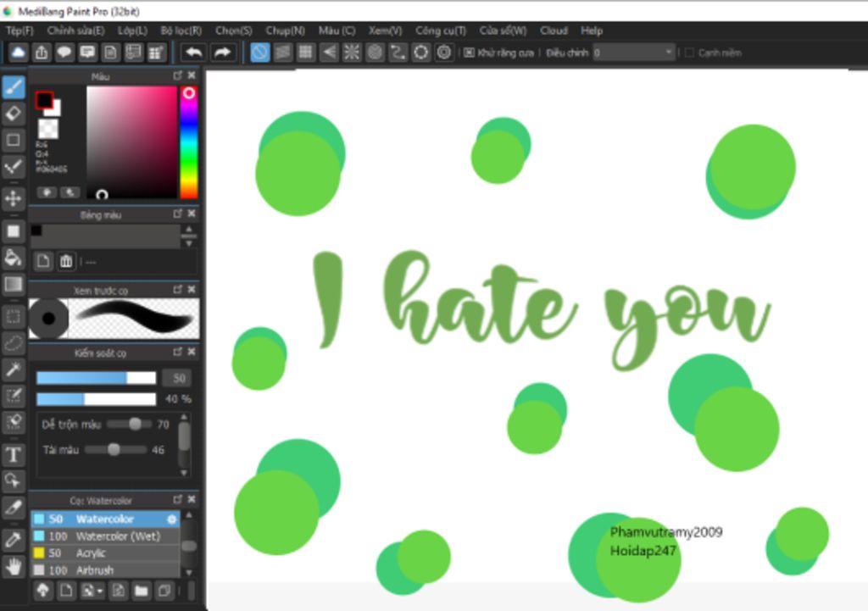Open the add-brush dropdown arrow in brush panel
The width and height of the screenshot is (868, 611).
pyautogui.click(x=100, y=591)
